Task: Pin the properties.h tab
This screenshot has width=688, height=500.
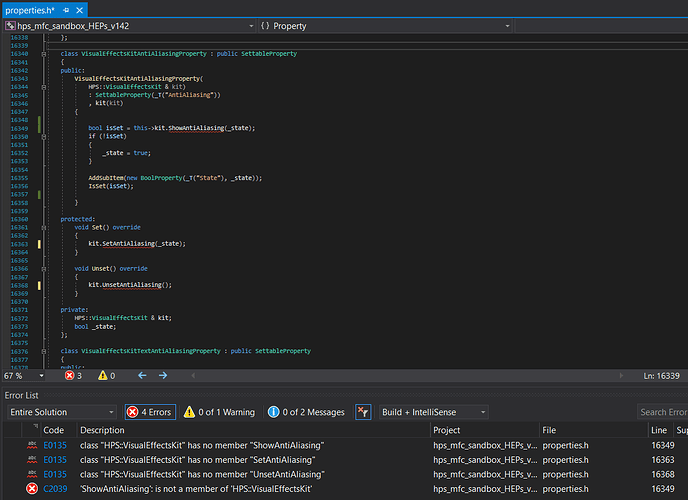Action: point(66,10)
